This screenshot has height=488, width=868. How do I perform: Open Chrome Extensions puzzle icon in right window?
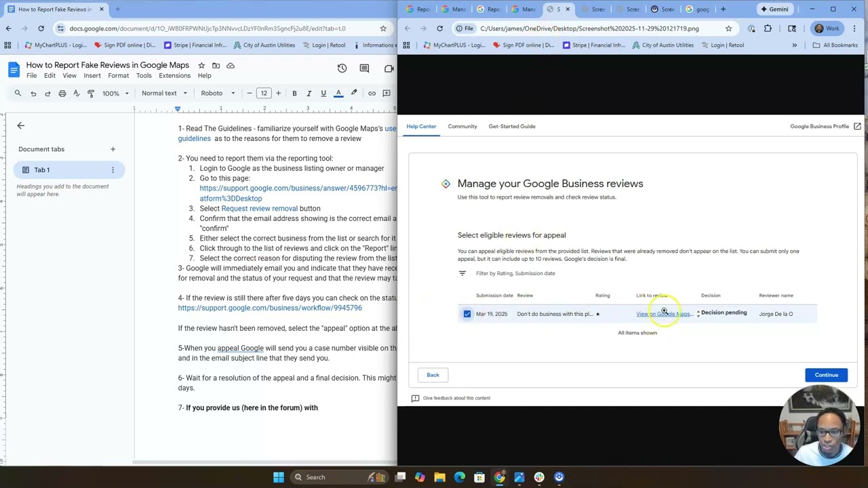coord(768,28)
